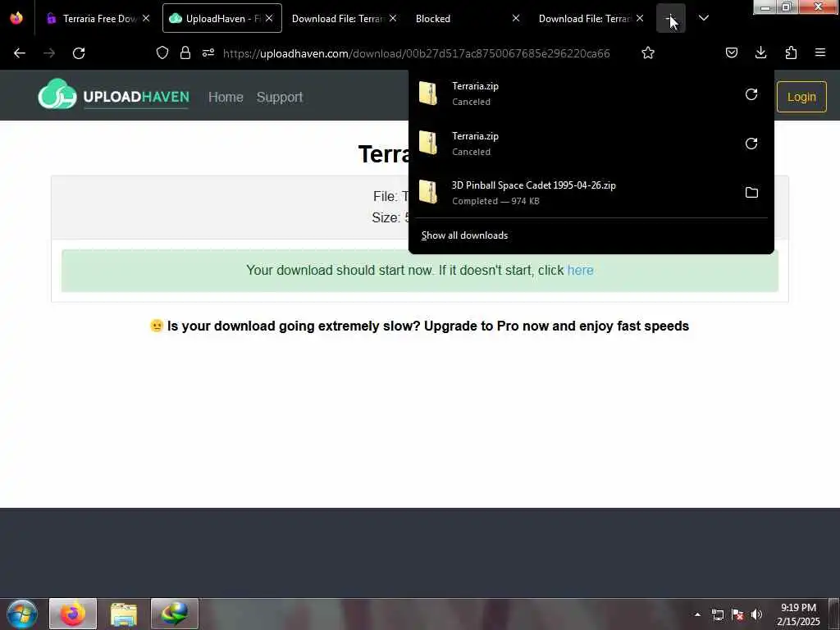This screenshot has width=840, height=630.
Task: Click the Login button
Action: tap(801, 97)
